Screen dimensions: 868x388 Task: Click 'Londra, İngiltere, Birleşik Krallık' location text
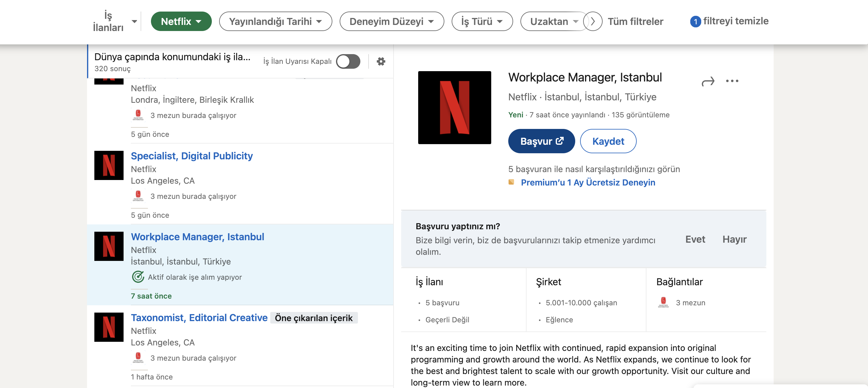click(192, 100)
